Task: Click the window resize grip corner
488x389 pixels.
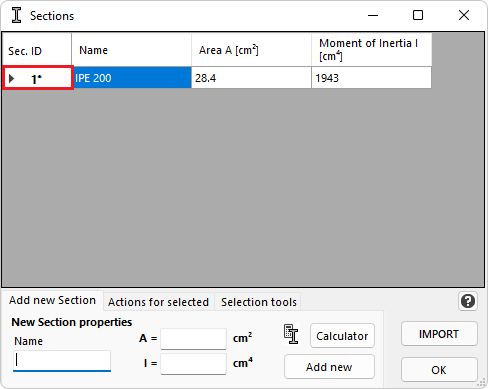Action: point(482,382)
